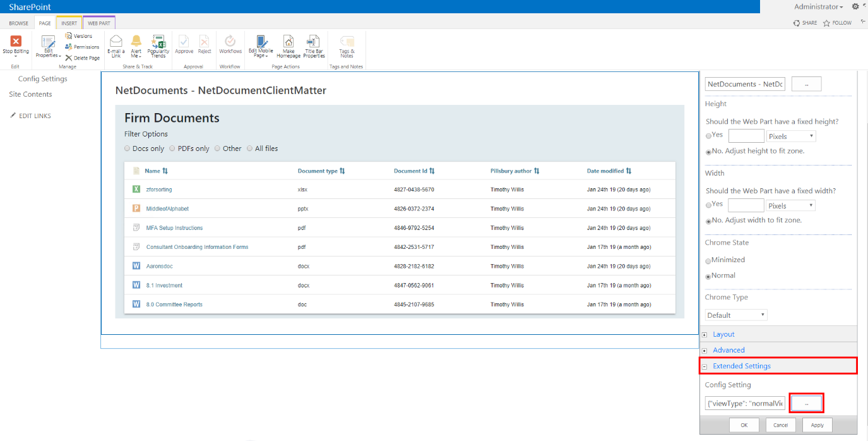
Task: Click the title ellipsis button beside NetDocuments field
Action: click(806, 84)
